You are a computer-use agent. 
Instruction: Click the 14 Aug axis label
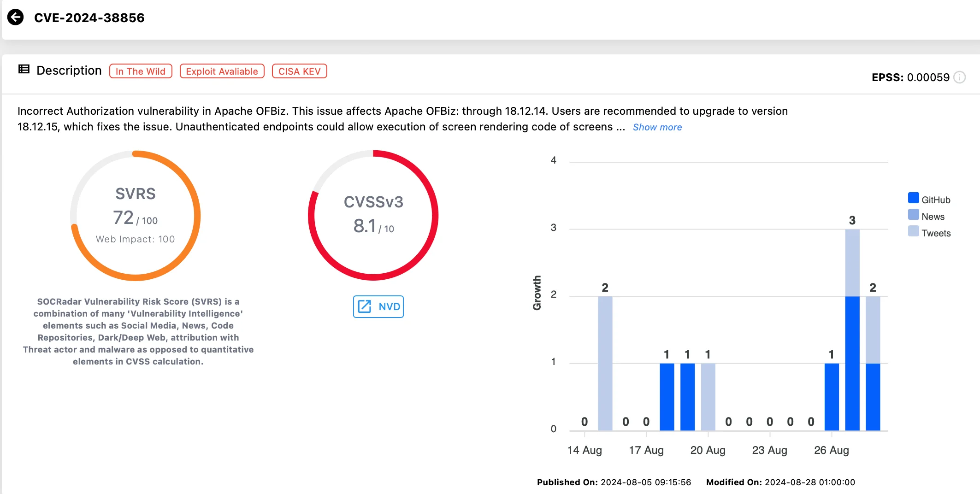pyautogui.click(x=584, y=450)
